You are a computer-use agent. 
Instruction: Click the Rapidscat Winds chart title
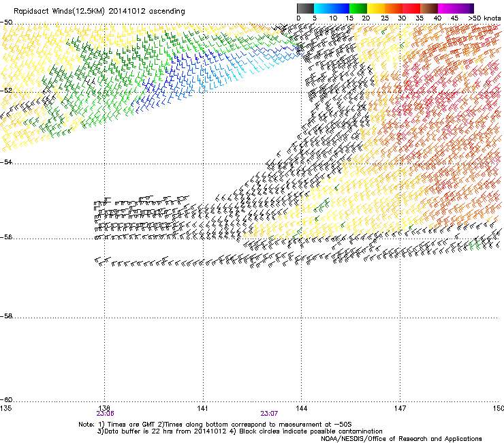[99, 12]
